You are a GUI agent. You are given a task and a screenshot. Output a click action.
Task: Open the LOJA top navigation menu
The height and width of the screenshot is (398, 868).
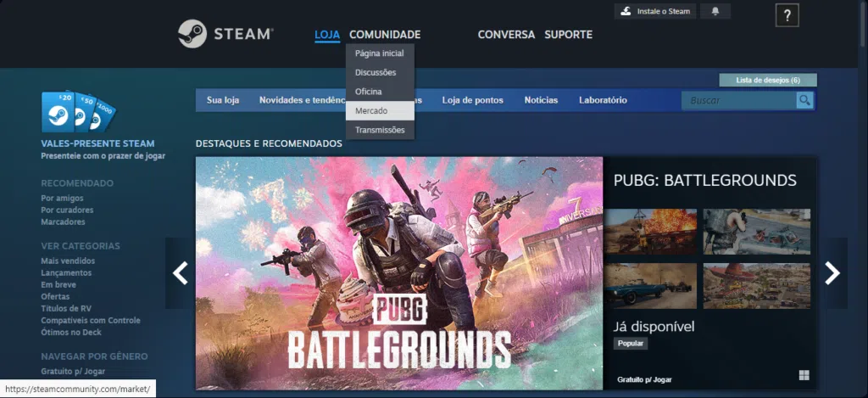click(327, 35)
